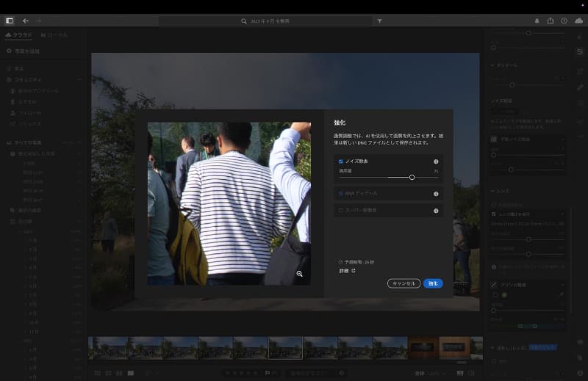Select the dark brown sign thumbnail in filmstrip
This screenshot has height=381, width=588.
423,348
